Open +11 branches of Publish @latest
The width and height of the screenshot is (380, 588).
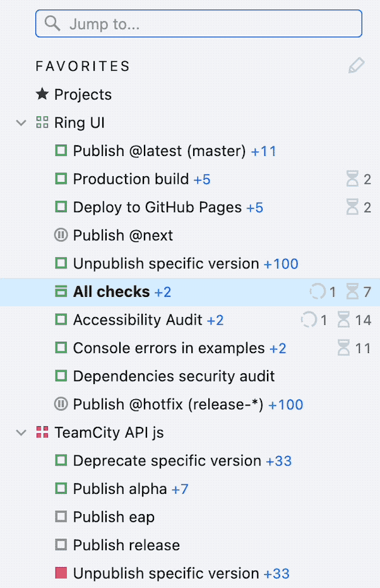(x=263, y=151)
